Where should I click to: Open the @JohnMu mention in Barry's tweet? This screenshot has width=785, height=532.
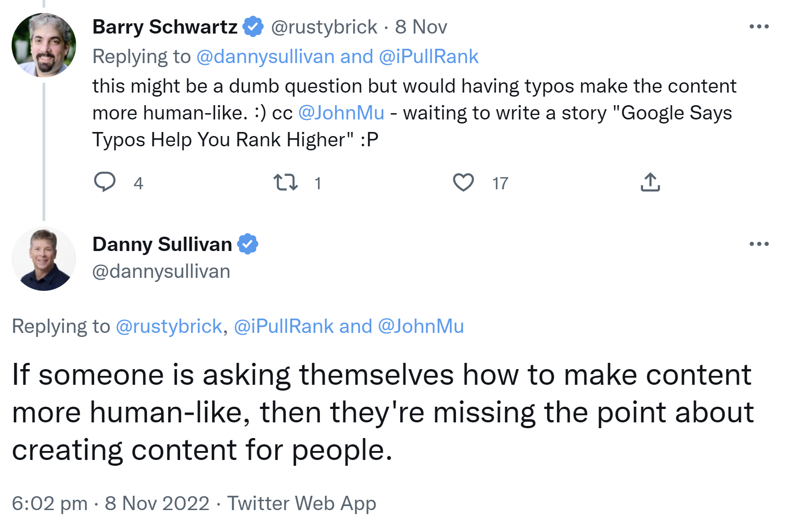point(341,113)
